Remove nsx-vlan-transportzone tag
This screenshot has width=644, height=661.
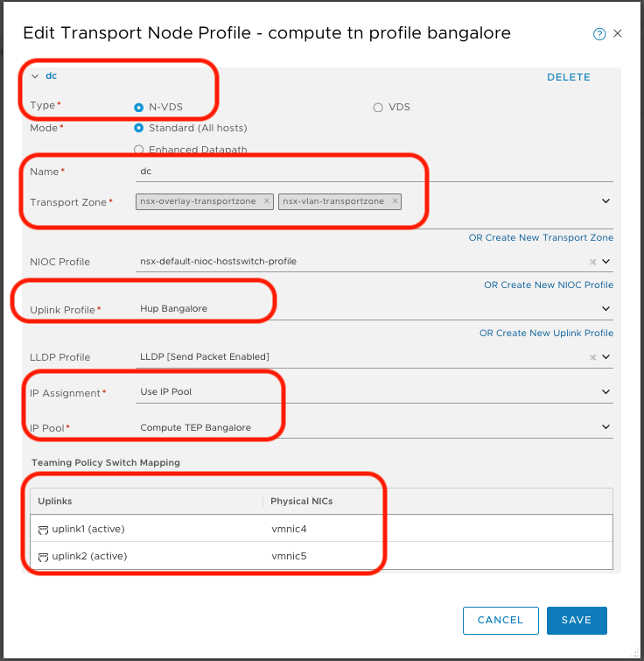click(x=395, y=201)
